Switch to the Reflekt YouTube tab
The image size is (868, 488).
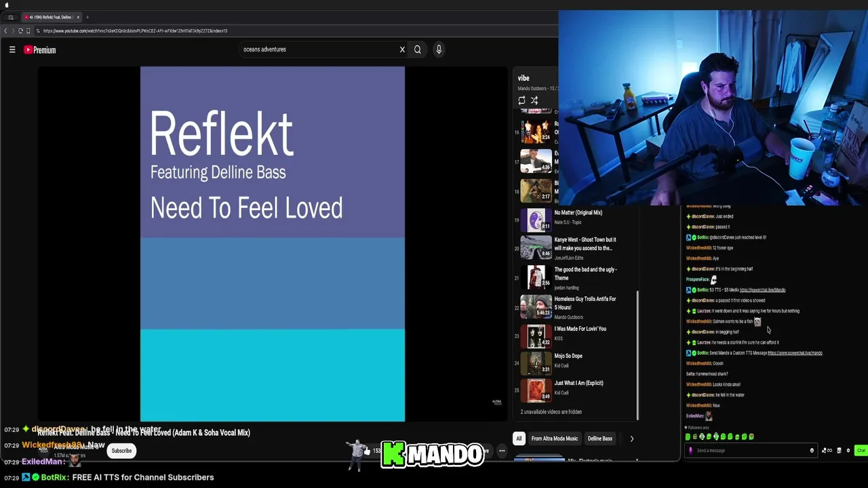(x=51, y=17)
